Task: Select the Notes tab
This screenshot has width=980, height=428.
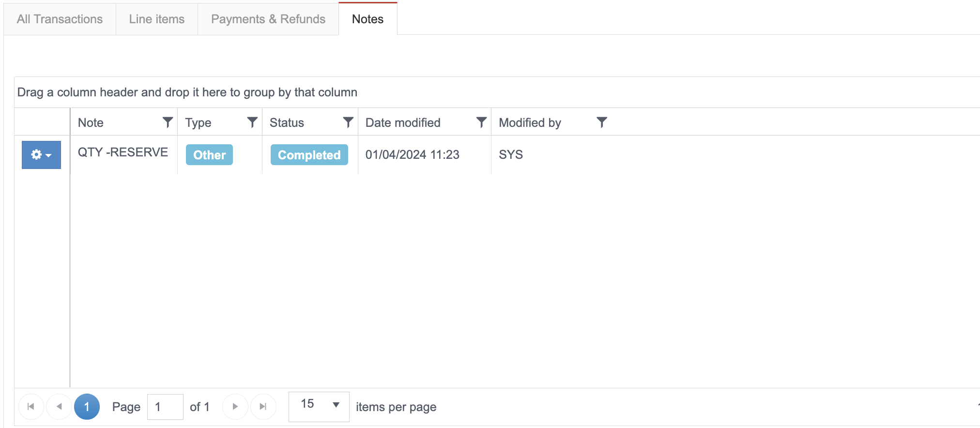Action: [x=367, y=19]
